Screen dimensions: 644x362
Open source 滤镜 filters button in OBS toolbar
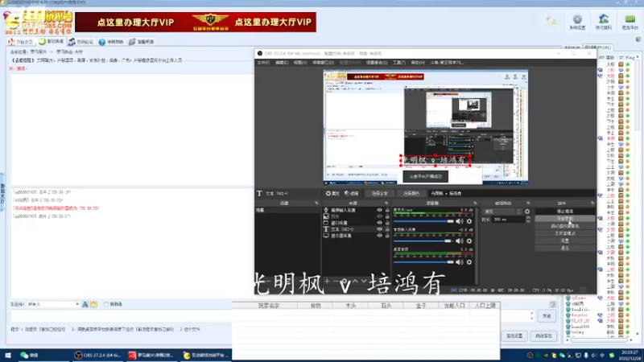[352, 193]
